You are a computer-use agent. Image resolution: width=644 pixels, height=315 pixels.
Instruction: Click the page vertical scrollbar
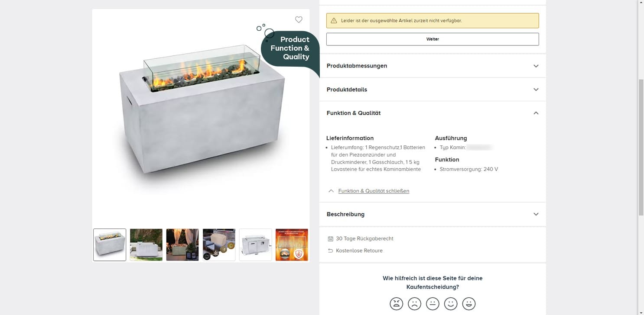[x=641, y=147]
